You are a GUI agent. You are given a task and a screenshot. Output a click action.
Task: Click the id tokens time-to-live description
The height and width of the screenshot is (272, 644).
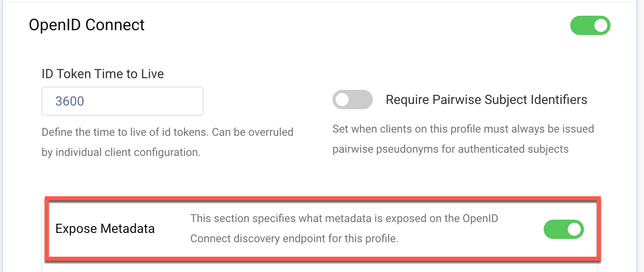pyautogui.click(x=167, y=142)
